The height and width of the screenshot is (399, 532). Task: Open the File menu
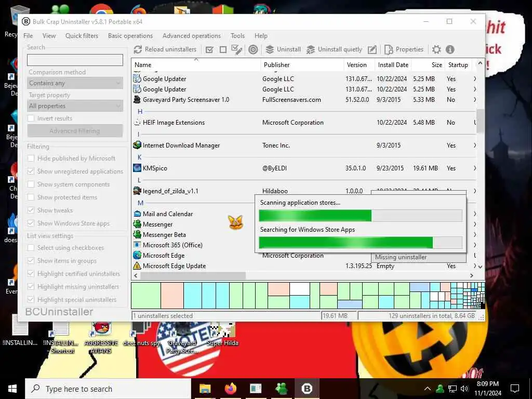click(28, 36)
